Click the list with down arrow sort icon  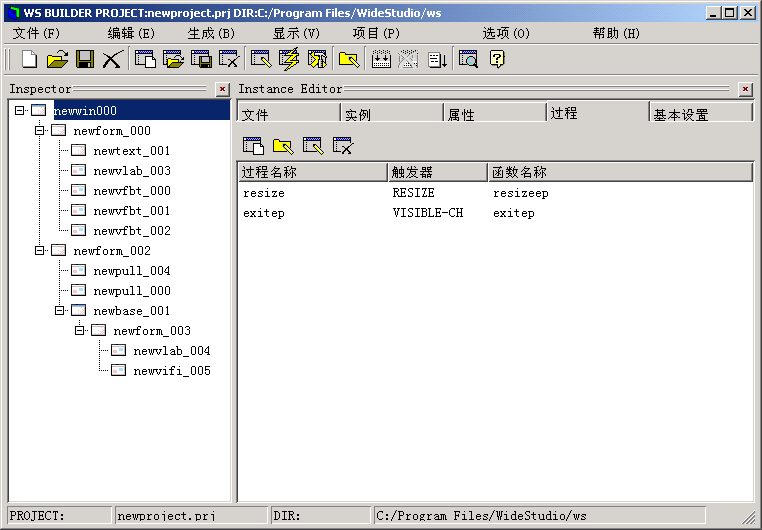[437, 59]
